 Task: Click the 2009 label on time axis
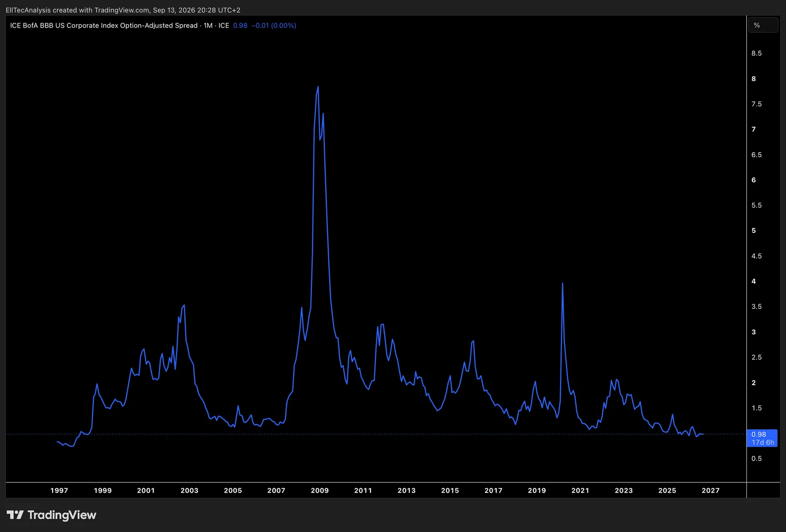tap(320, 490)
